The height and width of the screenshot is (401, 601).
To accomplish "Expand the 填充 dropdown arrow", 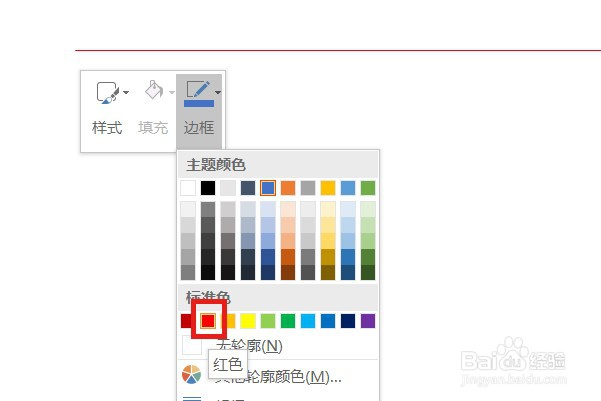I will (171, 92).
